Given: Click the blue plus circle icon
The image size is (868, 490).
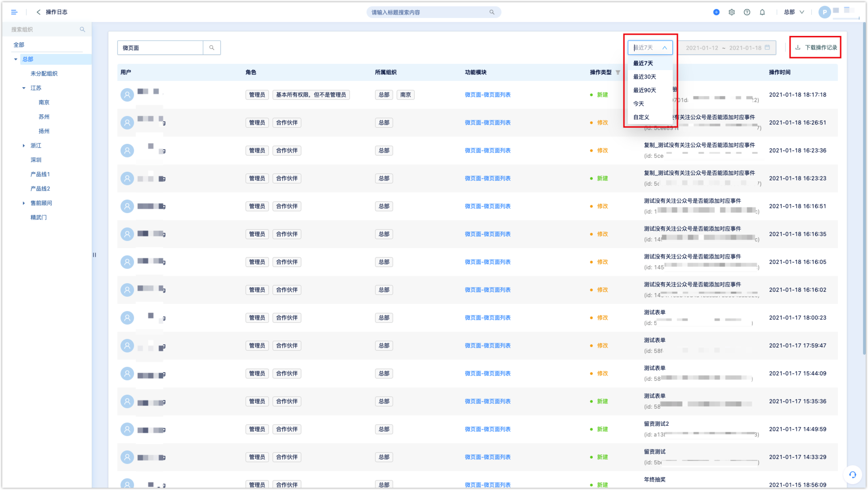Looking at the screenshot, I should [716, 12].
